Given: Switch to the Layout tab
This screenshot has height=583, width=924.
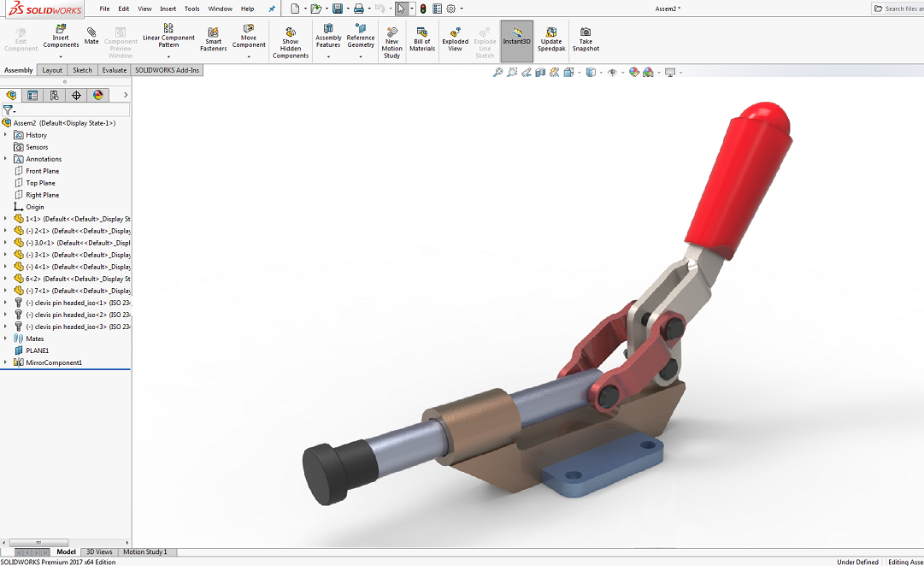Looking at the screenshot, I should (x=52, y=70).
